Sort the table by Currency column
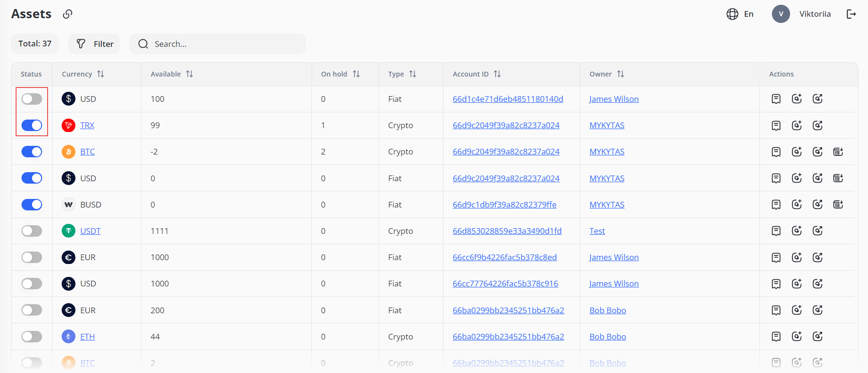 coord(100,74)
